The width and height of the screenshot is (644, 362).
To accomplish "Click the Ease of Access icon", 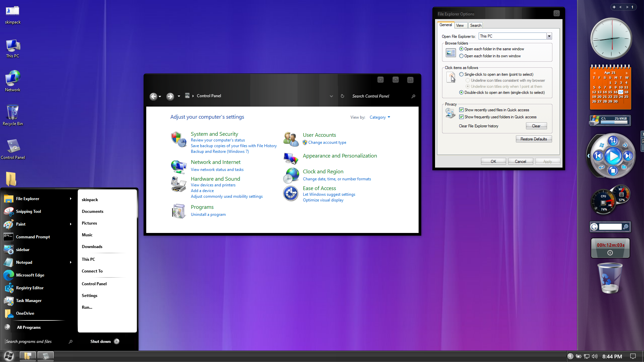I will point(290,194).
